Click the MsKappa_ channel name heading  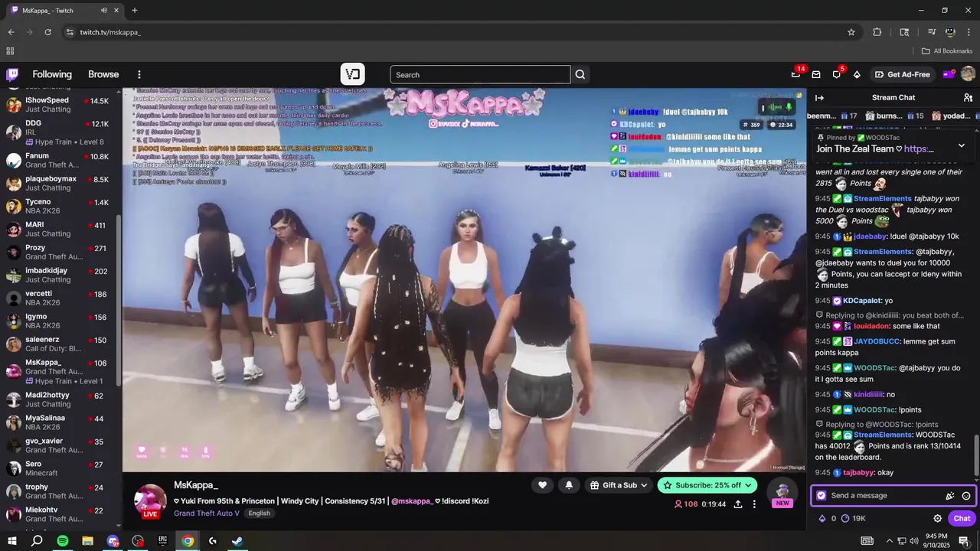tap(196, 485)
